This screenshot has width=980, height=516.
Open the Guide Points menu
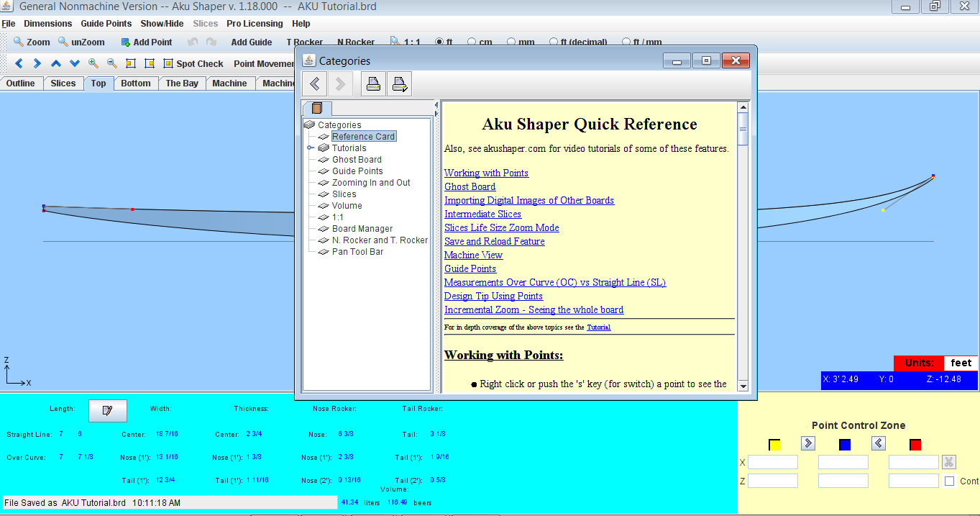106,24
